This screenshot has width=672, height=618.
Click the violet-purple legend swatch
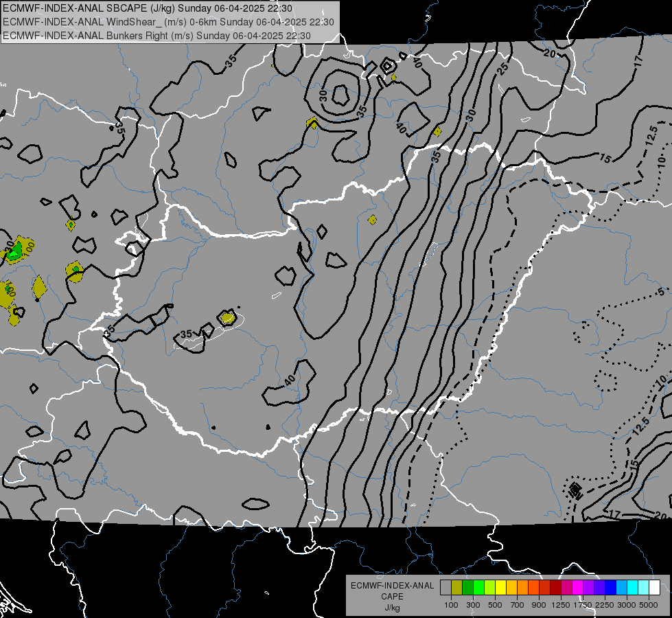point(589,587)
